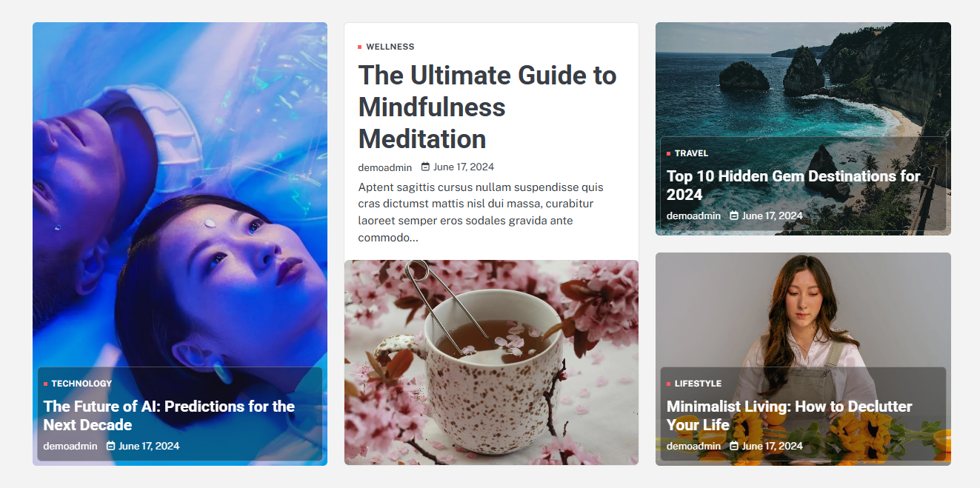Open Top 10 Hidden Gem Destinations article
The height and width of the screenshot is (488, 980).
pyautogui.click(x=793, y=185)
